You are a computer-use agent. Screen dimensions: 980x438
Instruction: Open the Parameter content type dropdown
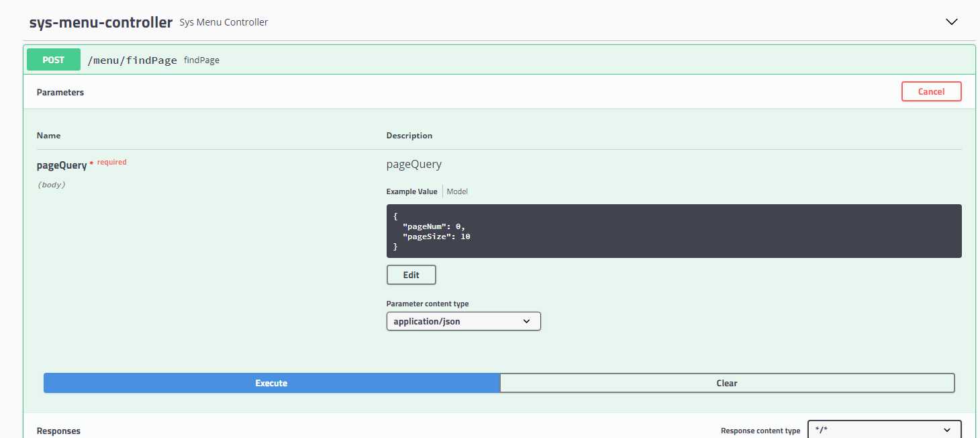point(463,321)
